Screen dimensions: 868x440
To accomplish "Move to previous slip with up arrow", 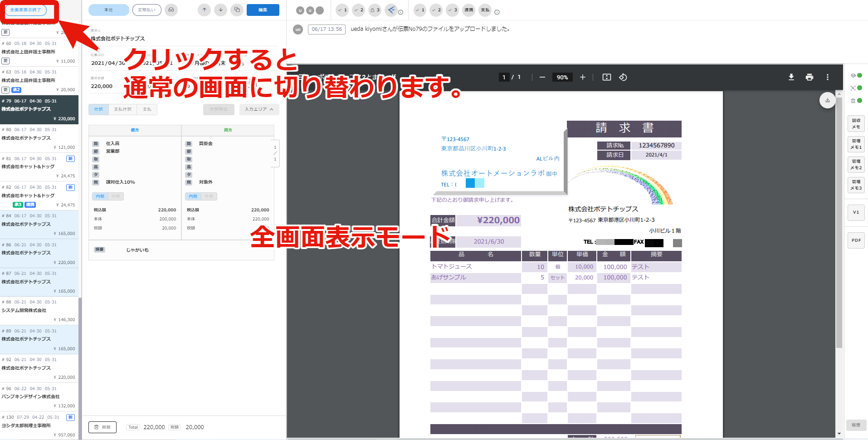I will pos(205,10).
